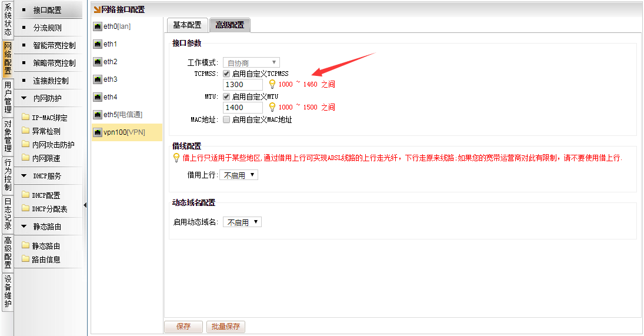644x336 pixels.
Task: Open the IP-MAC绑定 folder icon
Action: click(25, 118)
